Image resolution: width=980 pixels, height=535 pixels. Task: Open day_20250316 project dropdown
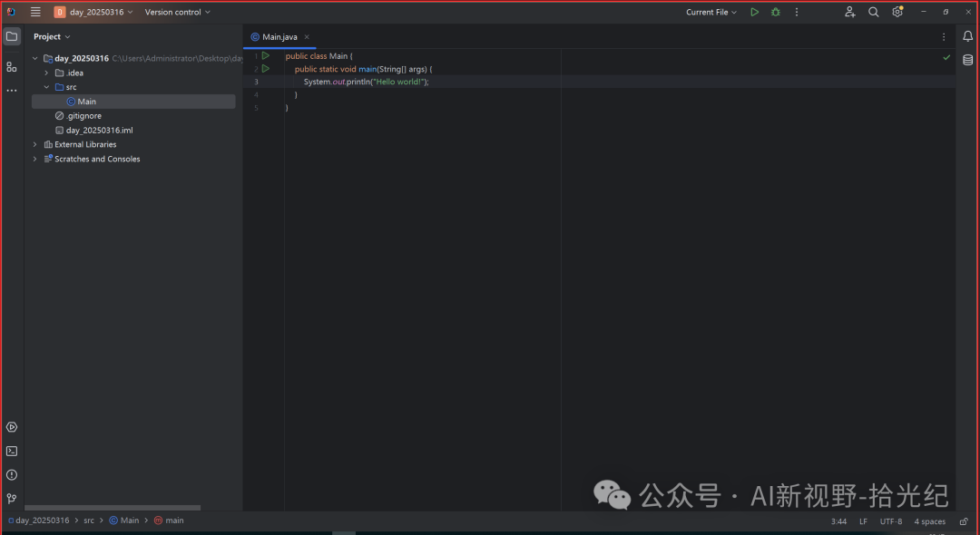(x=93, y=12)
